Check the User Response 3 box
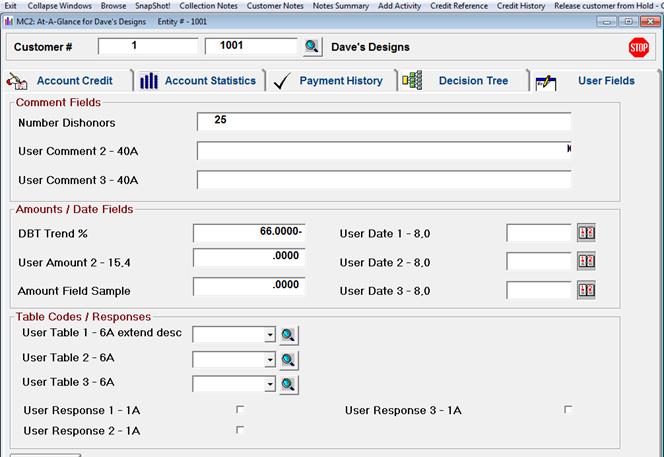This screenshot has width=664, height=457. coord(568,409)
